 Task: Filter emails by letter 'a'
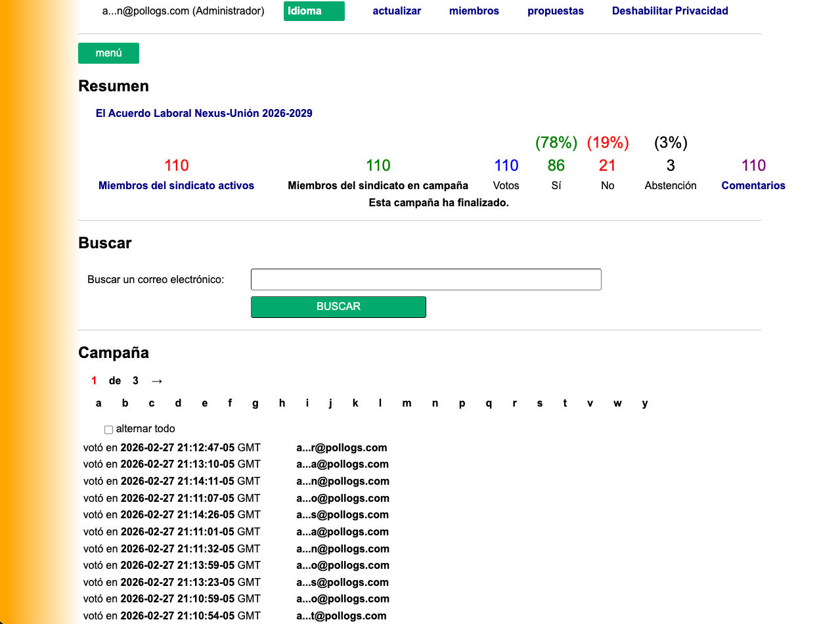tap(99, 403)
